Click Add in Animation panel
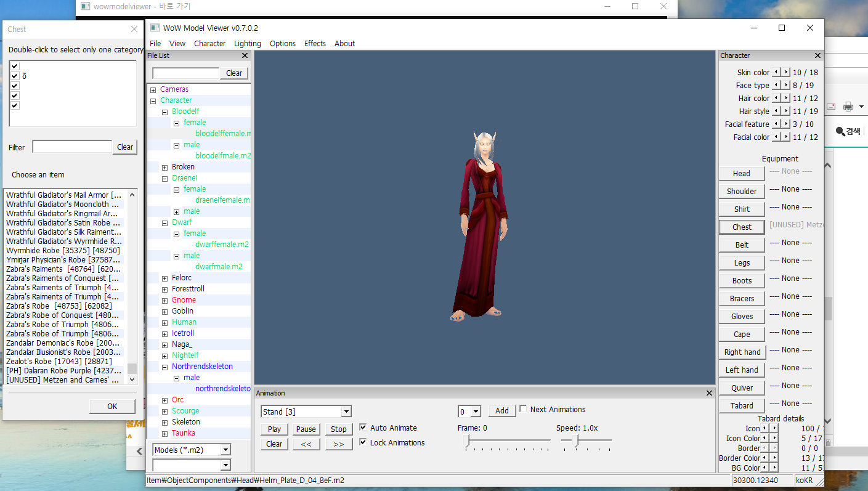The width and height of the screenshot is (868, 491). point(502,410)
